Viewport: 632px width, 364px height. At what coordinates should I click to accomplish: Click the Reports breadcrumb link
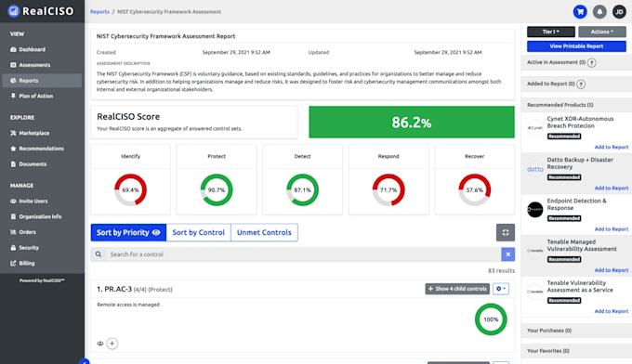(99, 12)
